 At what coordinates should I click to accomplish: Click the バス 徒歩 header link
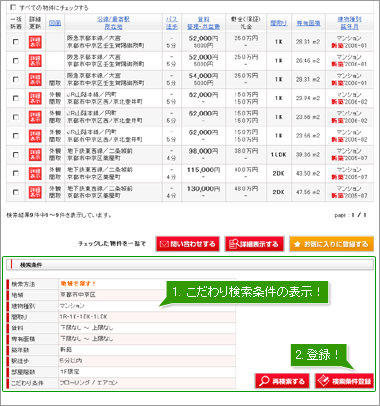click(172, 23)
